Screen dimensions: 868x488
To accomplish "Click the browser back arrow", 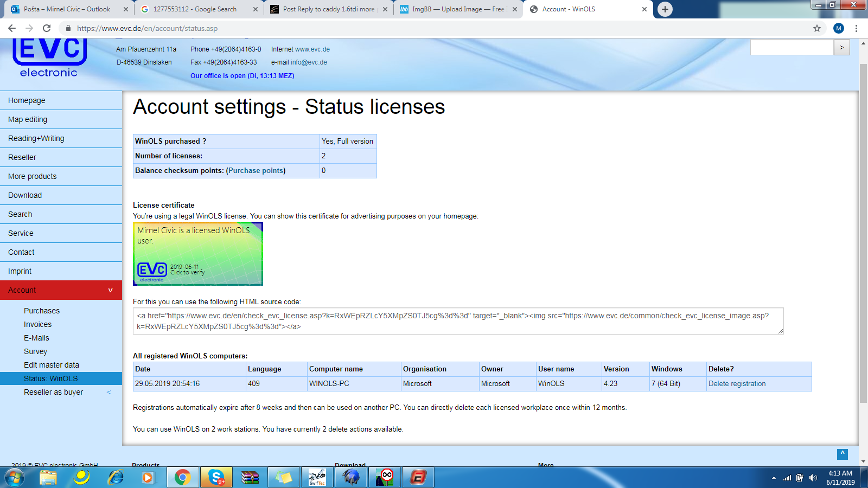I will pyautogui.click(x=12, y=28).
